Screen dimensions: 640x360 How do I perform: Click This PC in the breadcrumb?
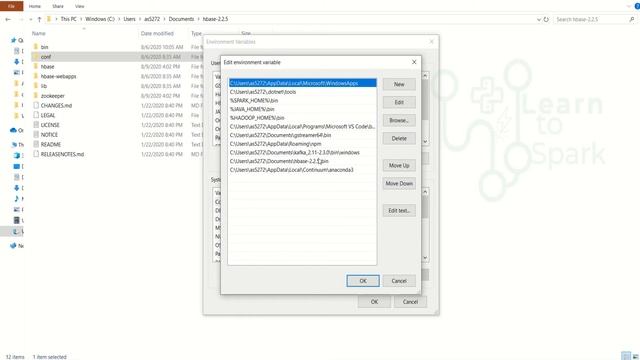pyautogui.click(x=69, y=19)
